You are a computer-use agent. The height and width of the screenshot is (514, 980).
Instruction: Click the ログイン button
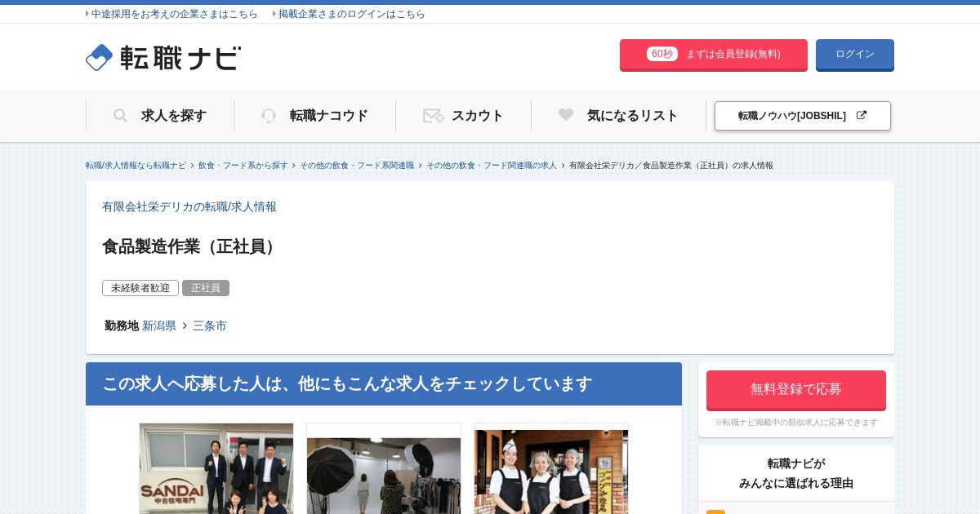click(855, 55)
